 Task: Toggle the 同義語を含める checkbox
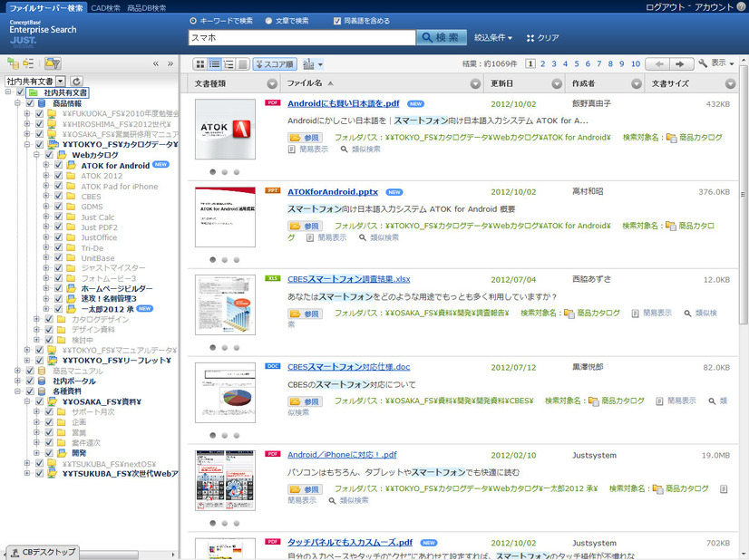pyautogui.click(x=337, y=21)
